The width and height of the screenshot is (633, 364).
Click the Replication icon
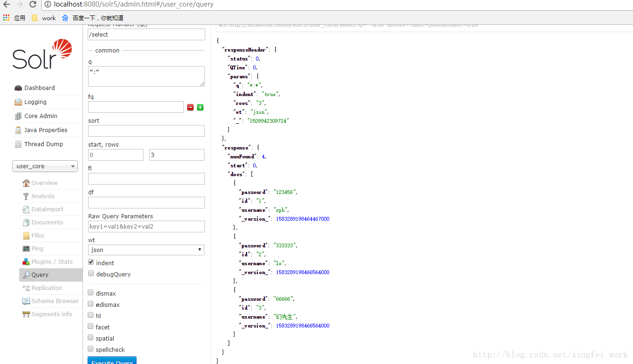click(x=26, y=288)
